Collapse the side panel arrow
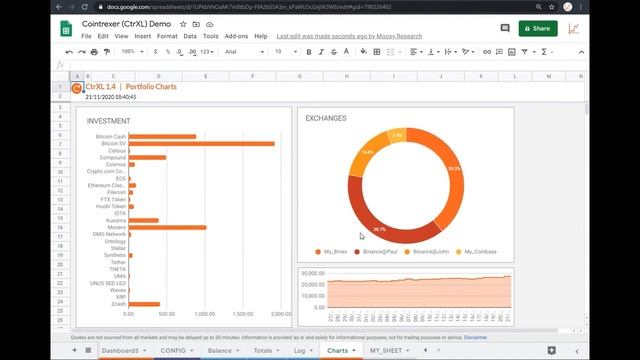 (x=577, y=351)
